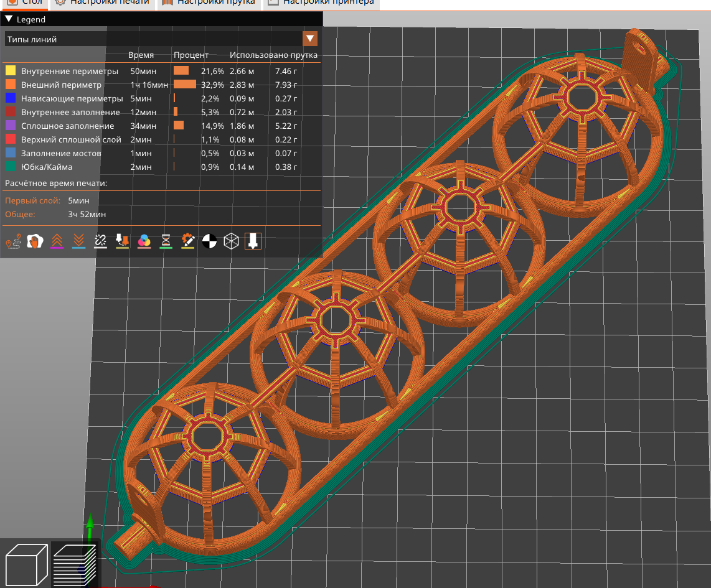Show deretractions with down-arrows icon
The height and width of the screenshot is (588, 711).
(78, 241)
